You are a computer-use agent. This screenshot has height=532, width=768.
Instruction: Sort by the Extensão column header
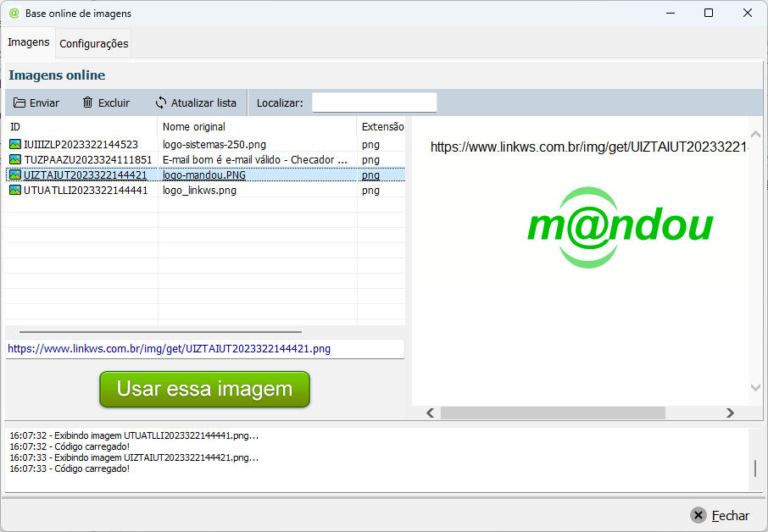pyautogui.click(x=381, y=127)
